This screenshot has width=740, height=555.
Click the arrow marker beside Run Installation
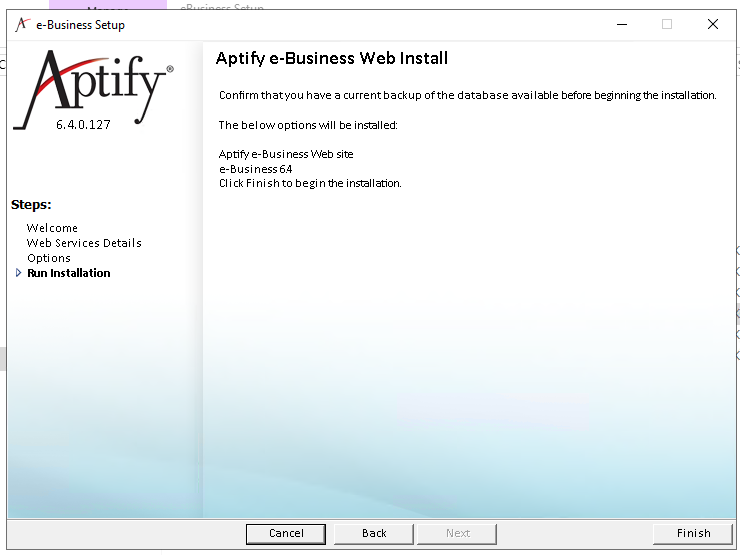tap(18, 273)
